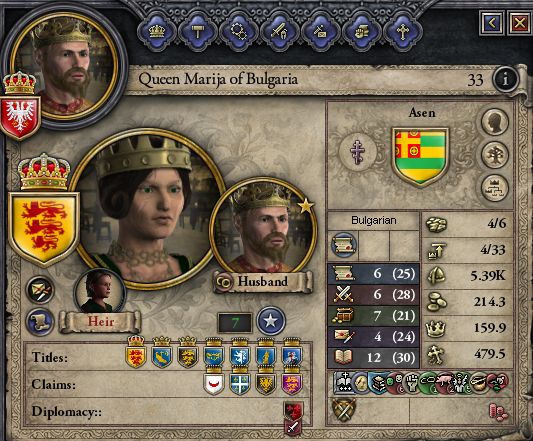Select the purple lions claim shield
This screenshot has height=441, width=533.
(291, 383)
